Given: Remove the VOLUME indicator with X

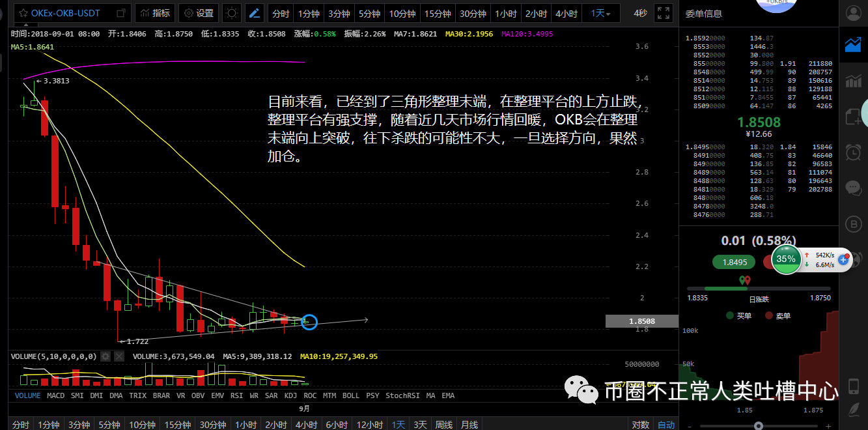Looking at the screenshot, I should pos(119,356).
